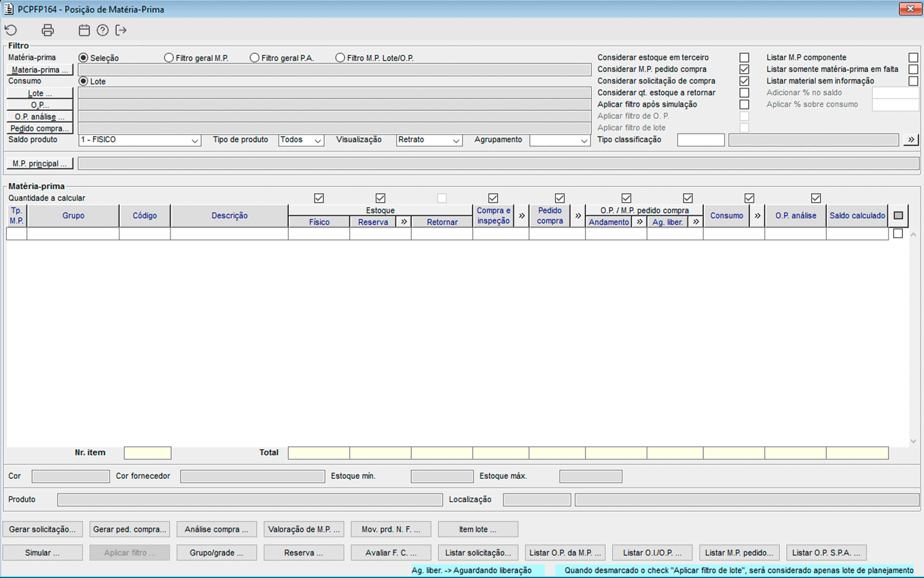The height and width of the screenshot is (578, 924).
Task: Click the Físico column header
Action: tap(319, 222)
